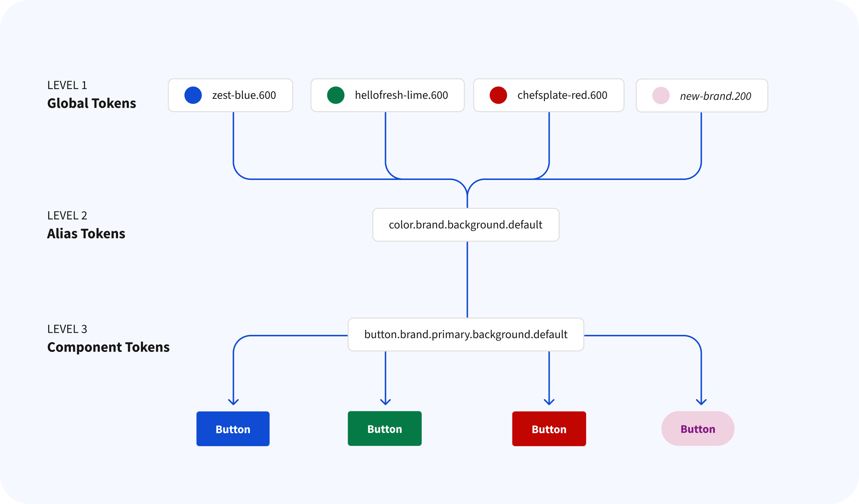
Task: Click the pink rounded Button
Action: [x=698, y=429]
